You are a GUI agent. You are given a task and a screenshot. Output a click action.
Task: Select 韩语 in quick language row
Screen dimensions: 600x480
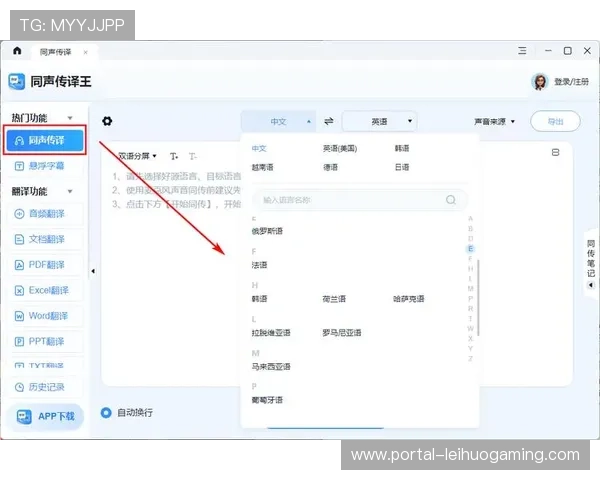point(402,149)
